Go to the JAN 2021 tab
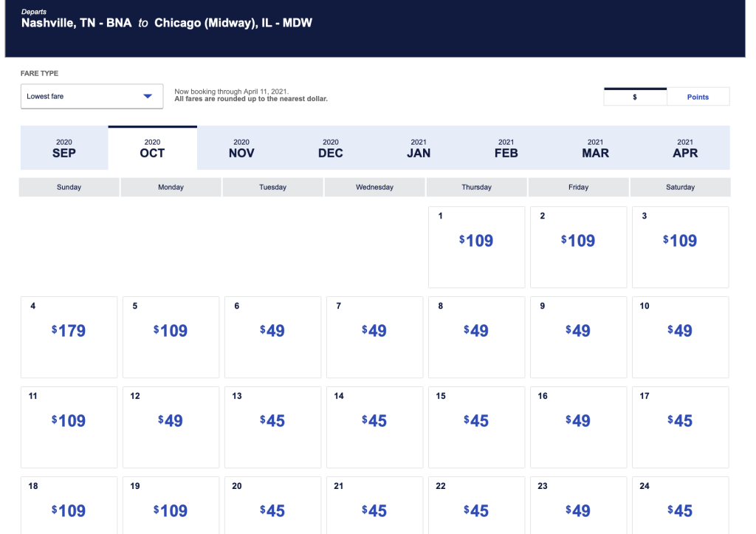The height and width of the screenshot is (534, 756). pos(419,148)
